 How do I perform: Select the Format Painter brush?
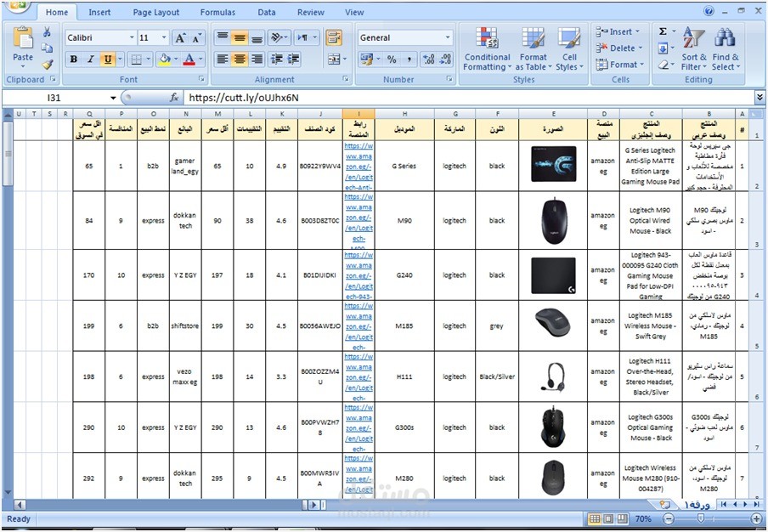pyautogui.click(x=47, y=64)
